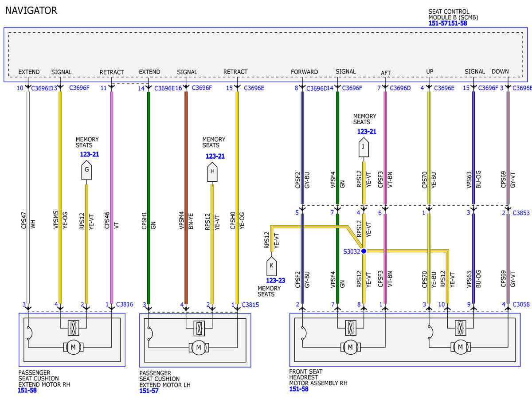
Task: Click the VPSM5 wire label
Action: pyautogui.click(x=56, y=220)
